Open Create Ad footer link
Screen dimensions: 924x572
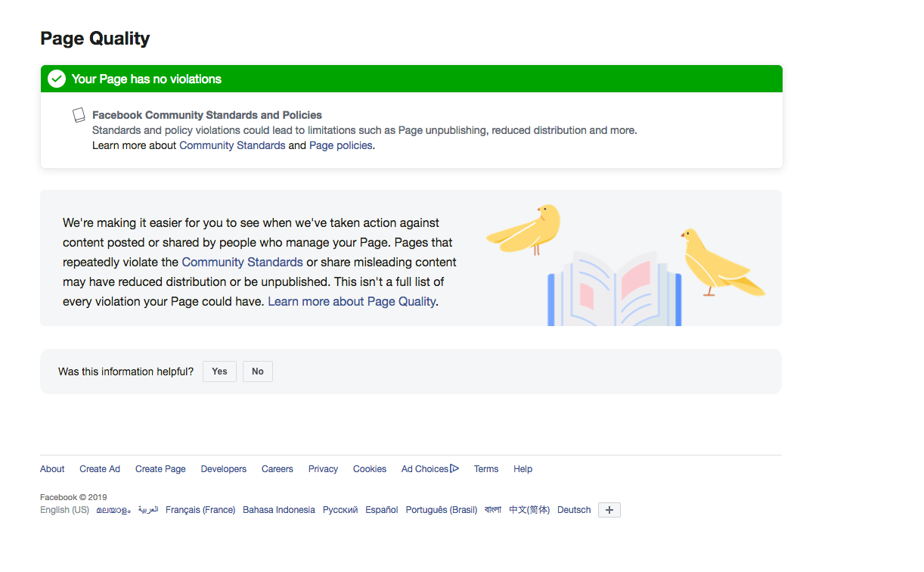click(100, 469)
